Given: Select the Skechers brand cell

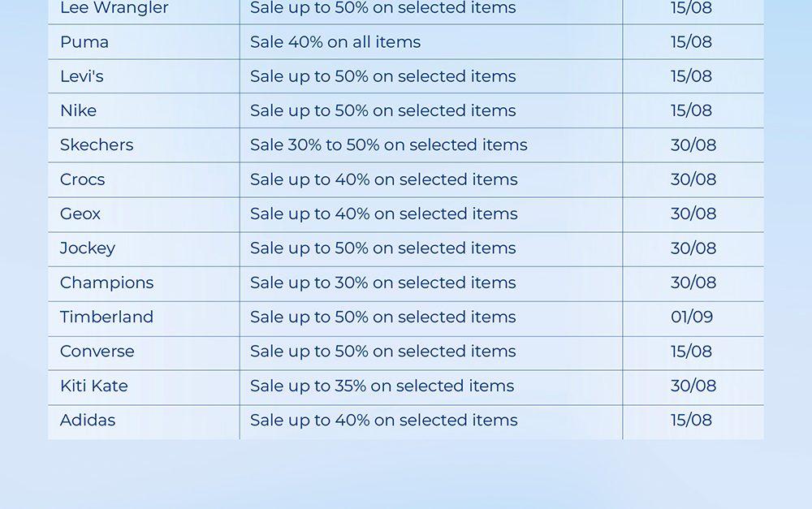Looking at the screenshot, I should tap(97, 145).
